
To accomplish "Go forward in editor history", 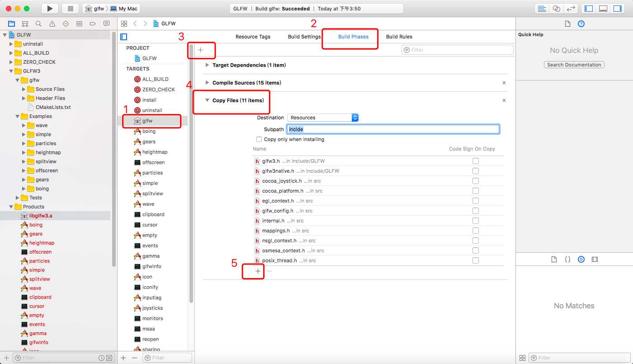I will 145,24.
